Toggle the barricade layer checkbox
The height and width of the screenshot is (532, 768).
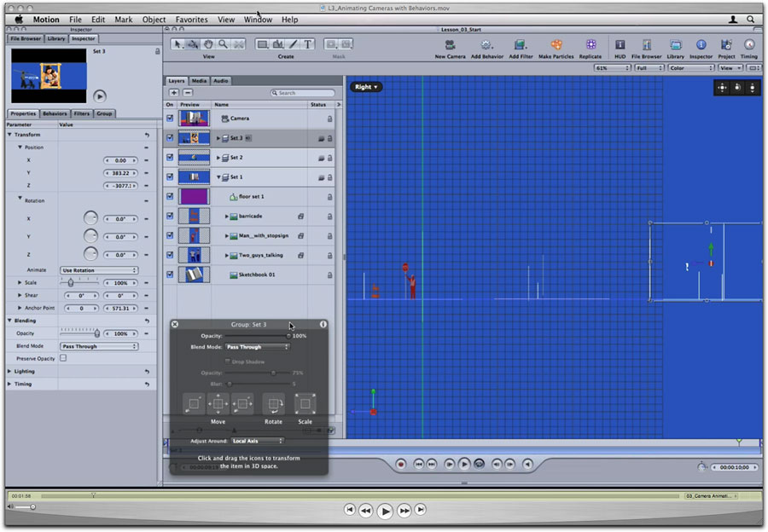click(170, 217)
